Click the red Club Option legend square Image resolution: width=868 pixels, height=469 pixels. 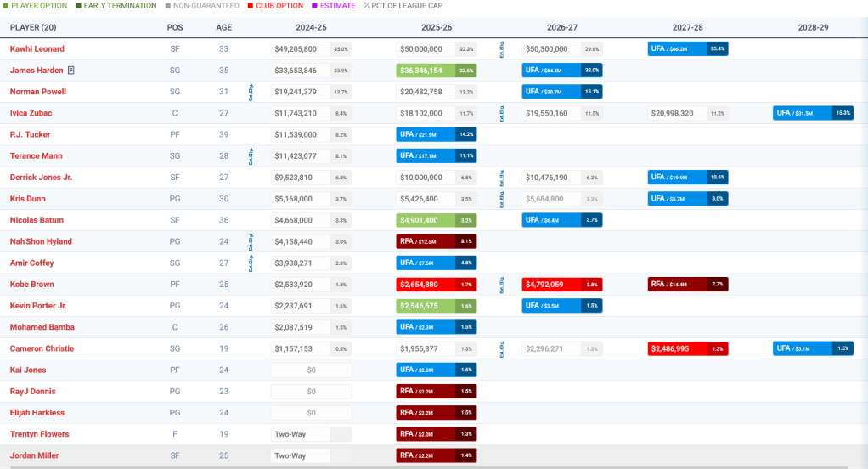click(250, 6)
